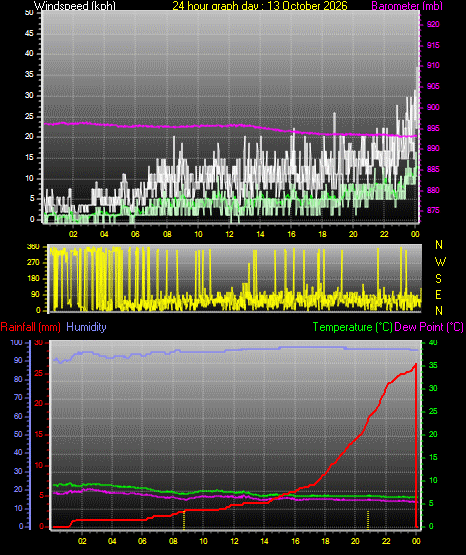Click the "04" hour label under rainfall graph
This screenshot has width=466, height=555.
(x=112, y=541)
